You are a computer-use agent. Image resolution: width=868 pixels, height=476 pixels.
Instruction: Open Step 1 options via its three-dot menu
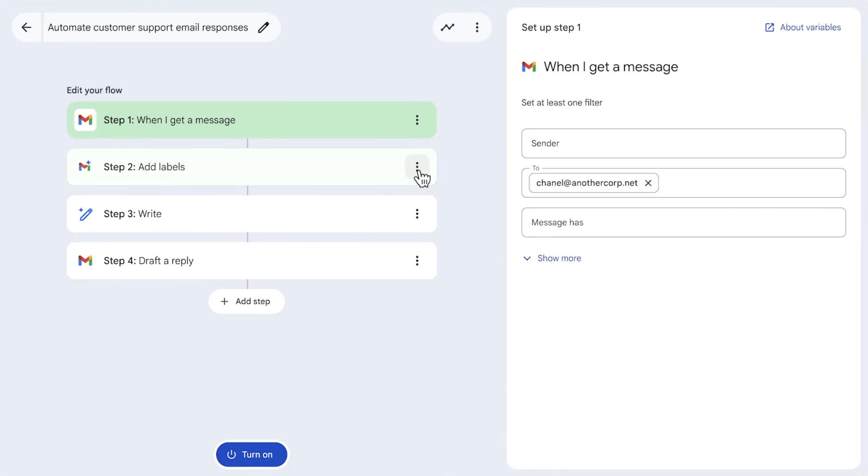pyautogui.click(x=417, y=120)
